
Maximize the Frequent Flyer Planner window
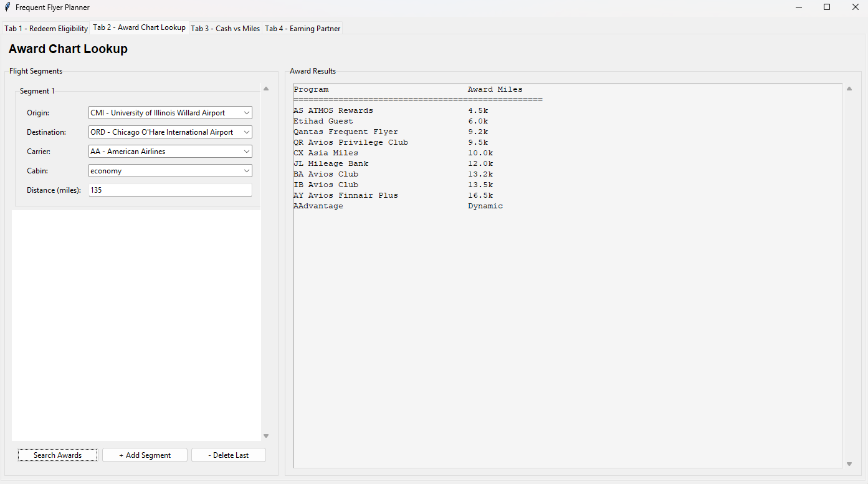click(827, 7)
